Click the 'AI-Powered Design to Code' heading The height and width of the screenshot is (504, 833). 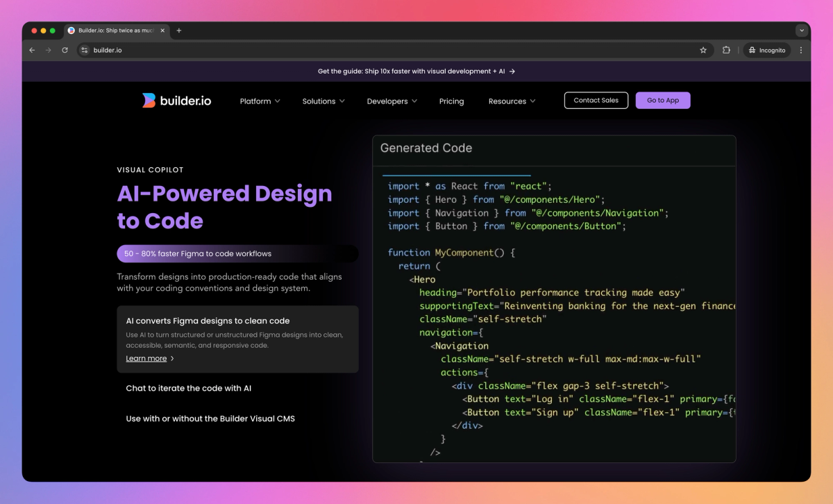pos(224,207)
